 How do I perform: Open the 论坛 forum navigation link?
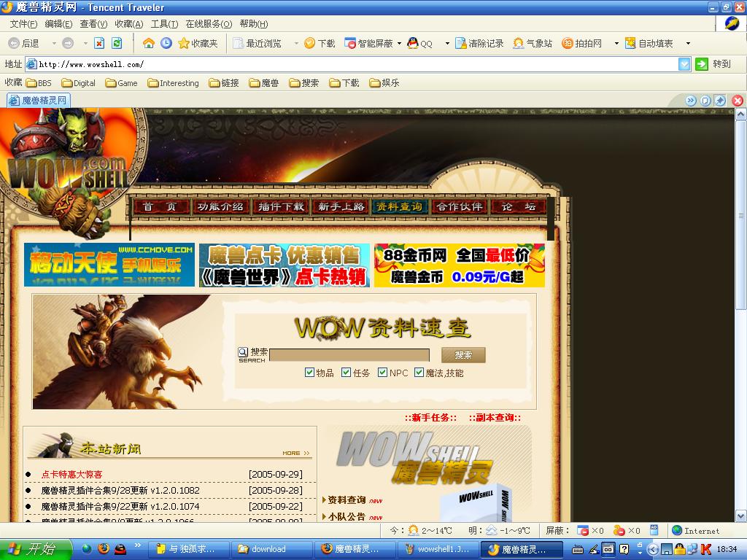point(519,206)
